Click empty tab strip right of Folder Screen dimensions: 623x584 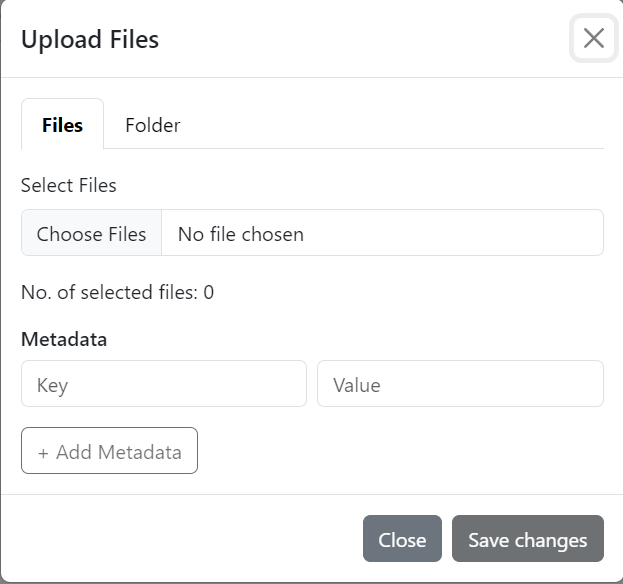point(400,125)
